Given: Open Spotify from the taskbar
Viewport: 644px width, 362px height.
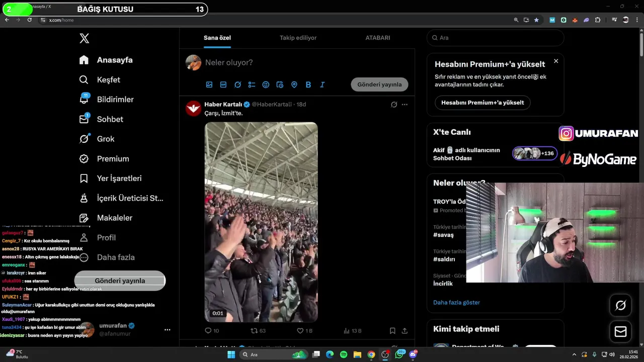Looking at the screenshot, I should click(344, 354).
